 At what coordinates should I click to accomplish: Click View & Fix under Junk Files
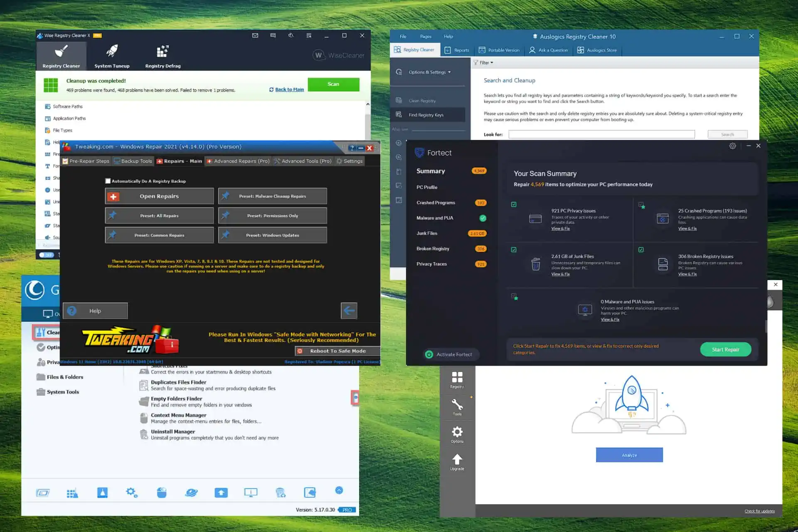coord(560,274)
